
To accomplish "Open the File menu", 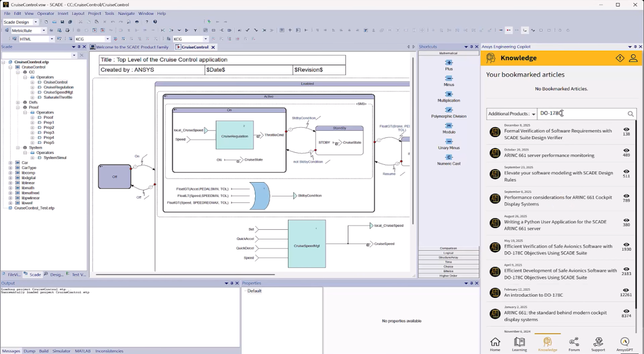I will (x=7, y=14).
